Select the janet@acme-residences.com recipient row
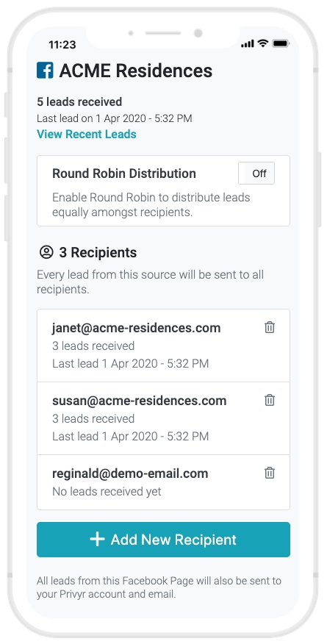This screenshot has width=327, height=644. pos(163,346)
